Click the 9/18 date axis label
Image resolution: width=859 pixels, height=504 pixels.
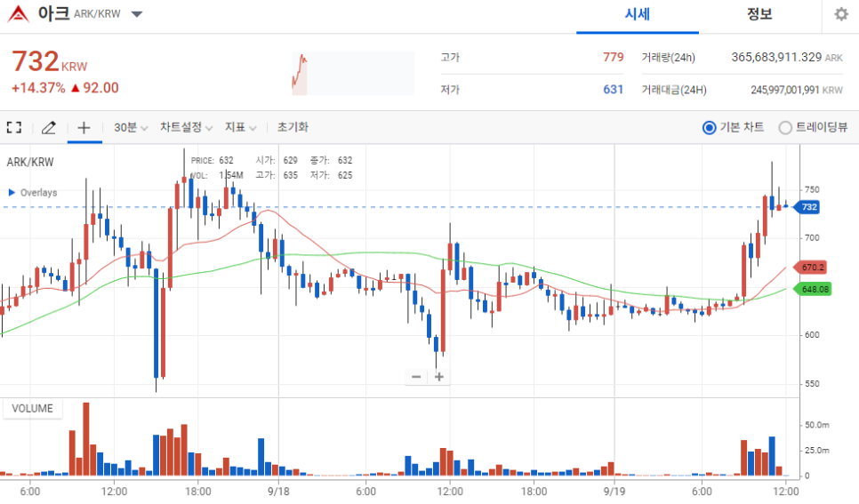278,491
